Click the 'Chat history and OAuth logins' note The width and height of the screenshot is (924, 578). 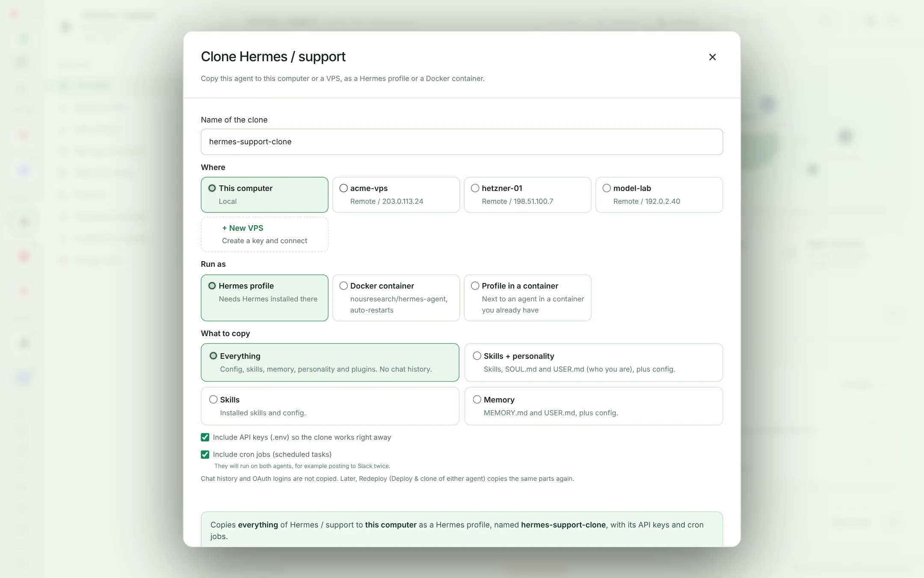click(387, 478)
